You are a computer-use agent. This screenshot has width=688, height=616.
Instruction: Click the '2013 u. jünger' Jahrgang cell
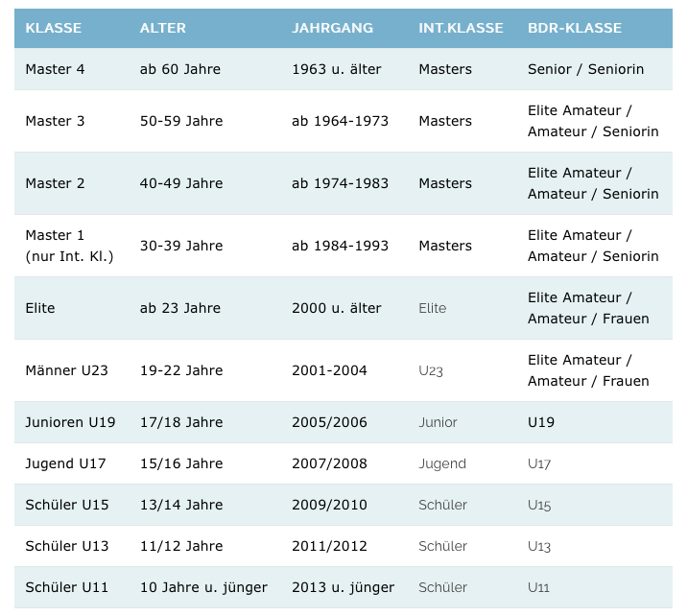[x=343, y=587]
